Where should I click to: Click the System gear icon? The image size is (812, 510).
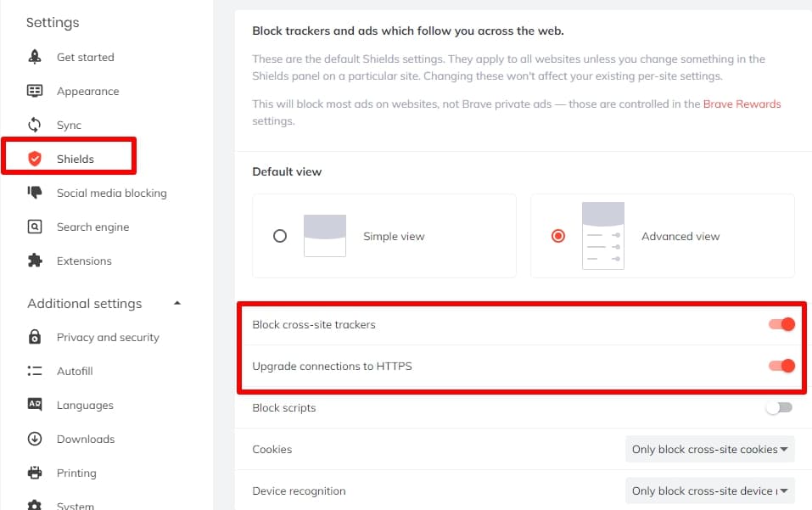[35, 506]
